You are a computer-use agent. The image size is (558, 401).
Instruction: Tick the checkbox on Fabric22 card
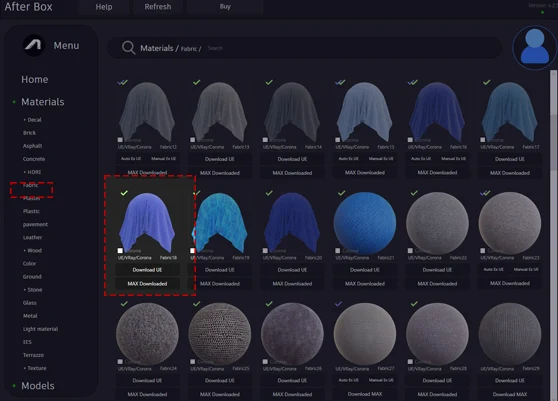[410, 250]
